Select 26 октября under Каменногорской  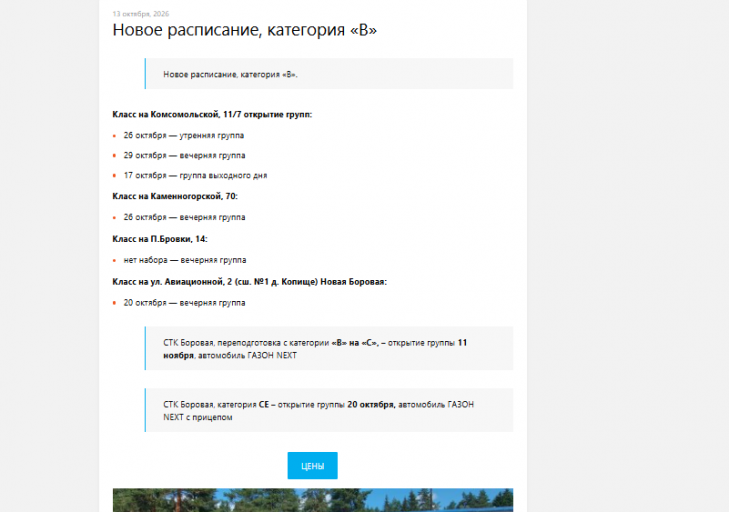tap(184, 217)
